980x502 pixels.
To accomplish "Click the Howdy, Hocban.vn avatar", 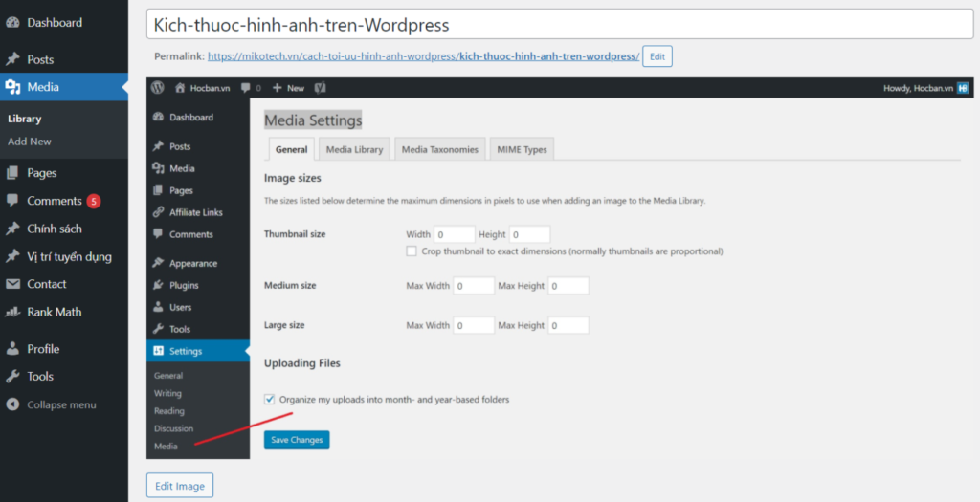I will click(963, 88).
